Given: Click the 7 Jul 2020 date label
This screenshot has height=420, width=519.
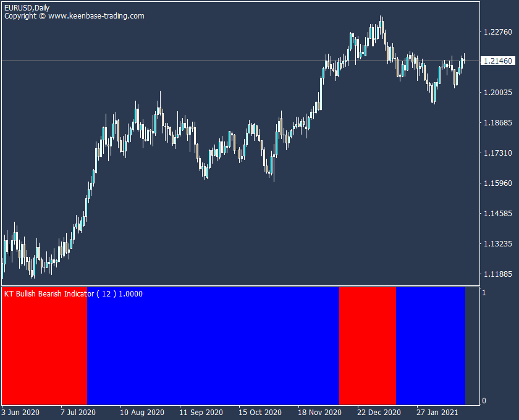Looking at the screenshot, I should (x=78, y=413).
